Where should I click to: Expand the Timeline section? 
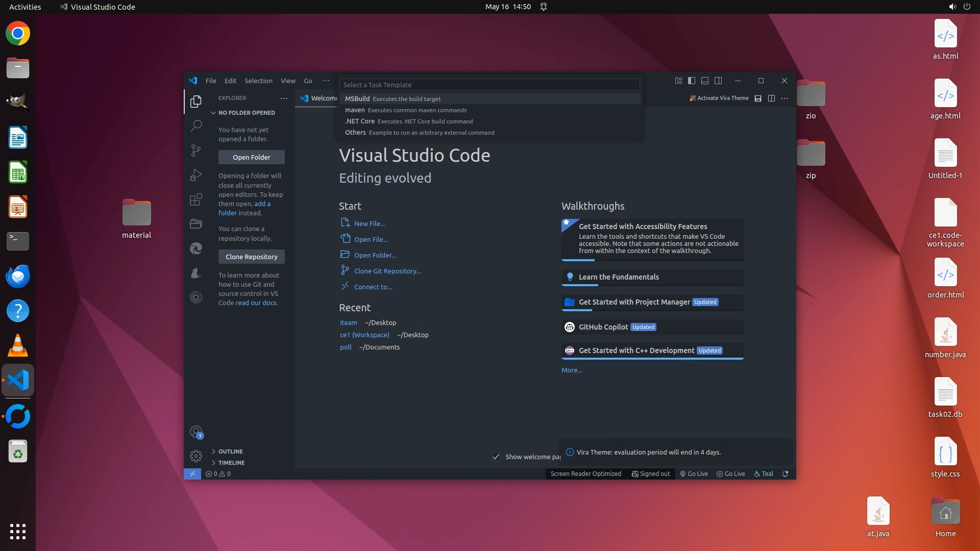pos(231,463)
